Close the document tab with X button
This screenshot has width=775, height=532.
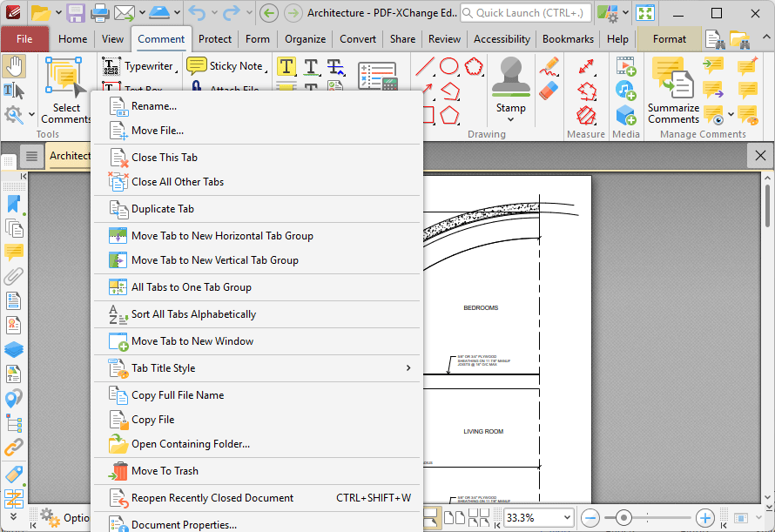click(760, 156)
